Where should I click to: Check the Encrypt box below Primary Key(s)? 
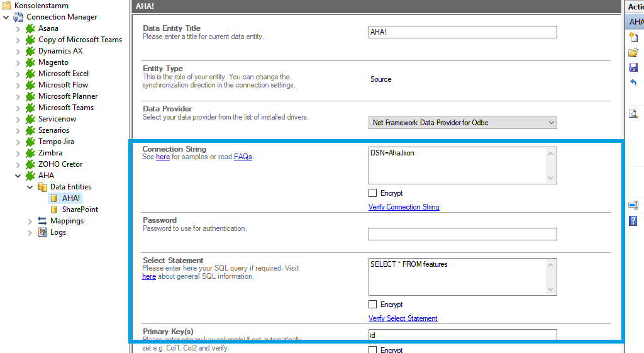point(373,349)
